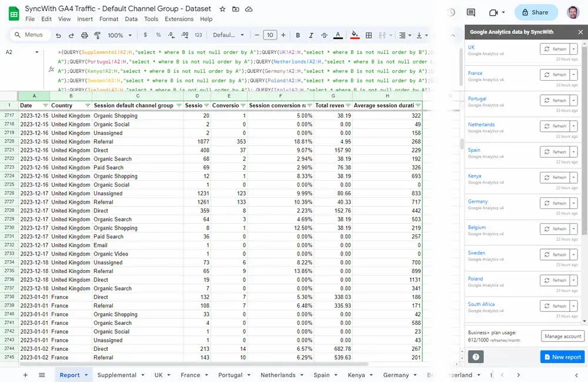Open the text color picker
The image size is (588, 382).
[338, 35]
